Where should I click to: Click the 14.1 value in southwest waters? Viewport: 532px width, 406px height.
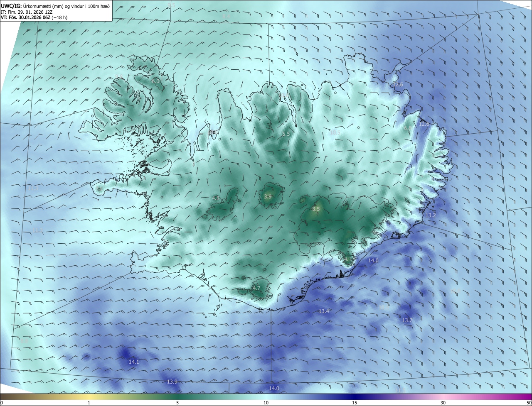point(134,362)
